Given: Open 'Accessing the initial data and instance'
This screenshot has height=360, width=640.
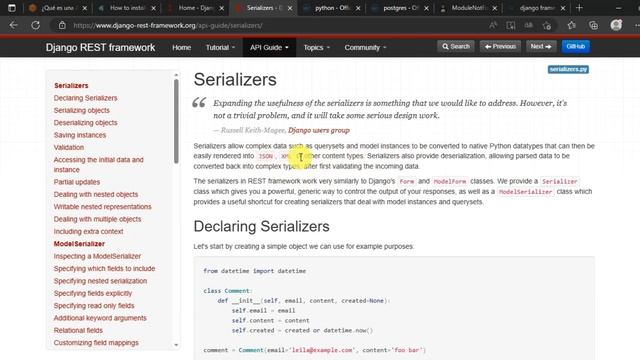Looking at the screenshot, I should click(98, 164).
